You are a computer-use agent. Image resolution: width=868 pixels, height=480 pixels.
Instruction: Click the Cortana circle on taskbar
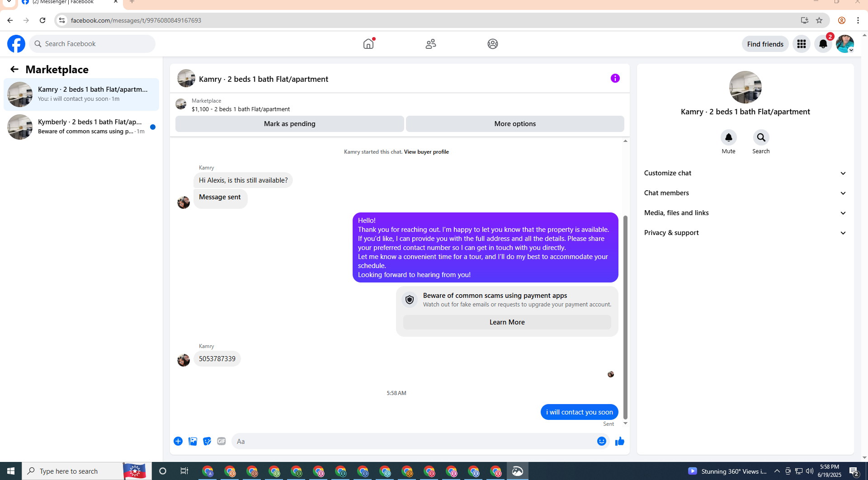[163, 471]
